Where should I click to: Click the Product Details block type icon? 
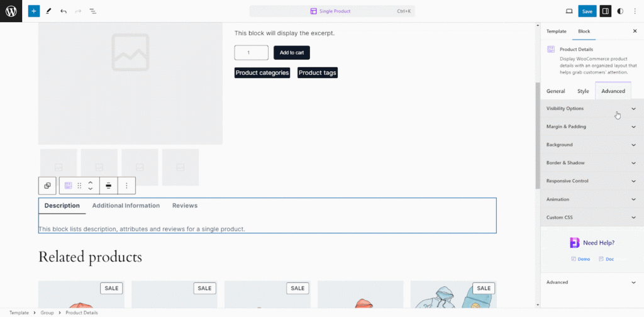[68, 186]
